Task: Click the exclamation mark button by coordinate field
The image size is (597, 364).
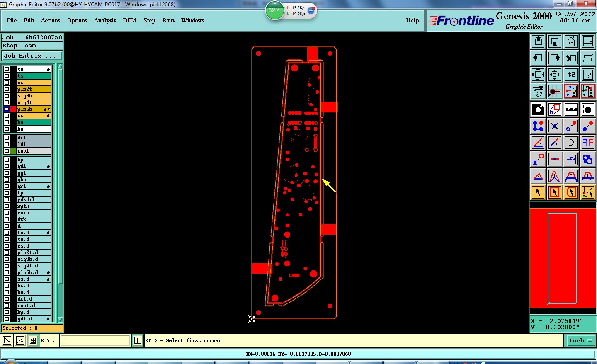Action: pos(138,340)
